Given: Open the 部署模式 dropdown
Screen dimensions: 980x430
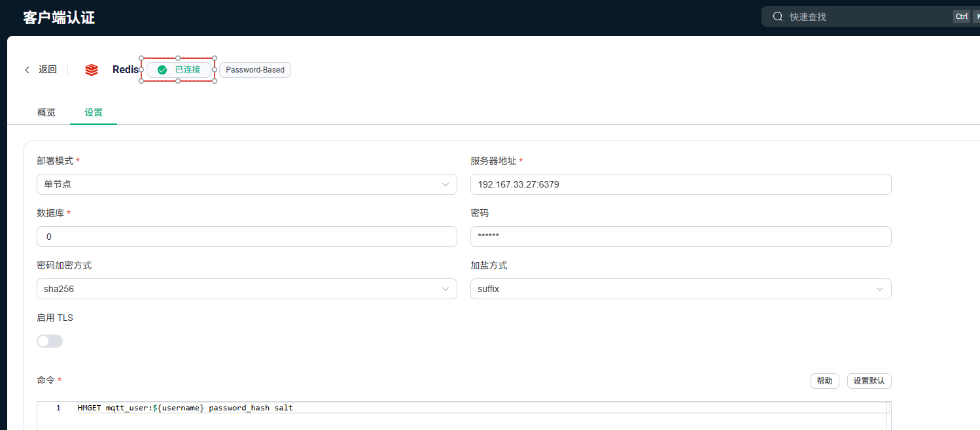Looking at the screenshot, I should coord(247,184).
